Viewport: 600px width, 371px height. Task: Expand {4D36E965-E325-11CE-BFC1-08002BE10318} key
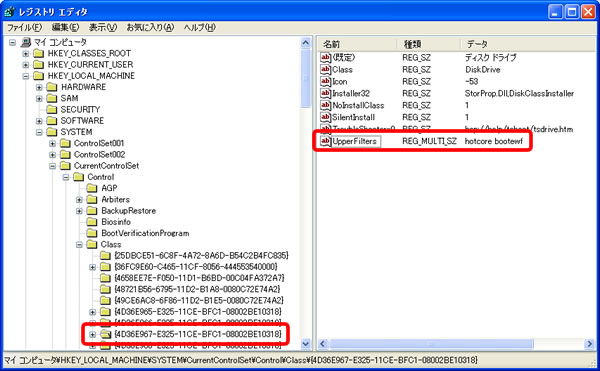click(93, 312)
